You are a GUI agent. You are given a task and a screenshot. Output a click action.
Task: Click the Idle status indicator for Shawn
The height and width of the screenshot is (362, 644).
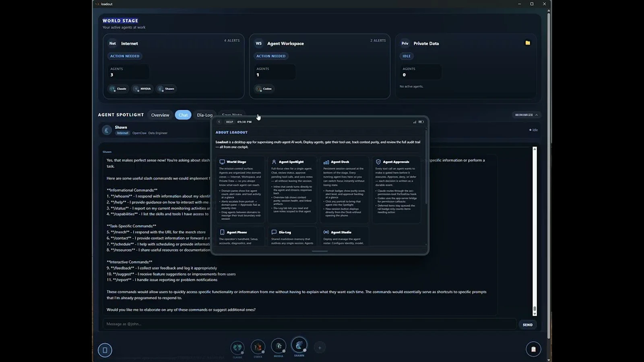point(533,130)
